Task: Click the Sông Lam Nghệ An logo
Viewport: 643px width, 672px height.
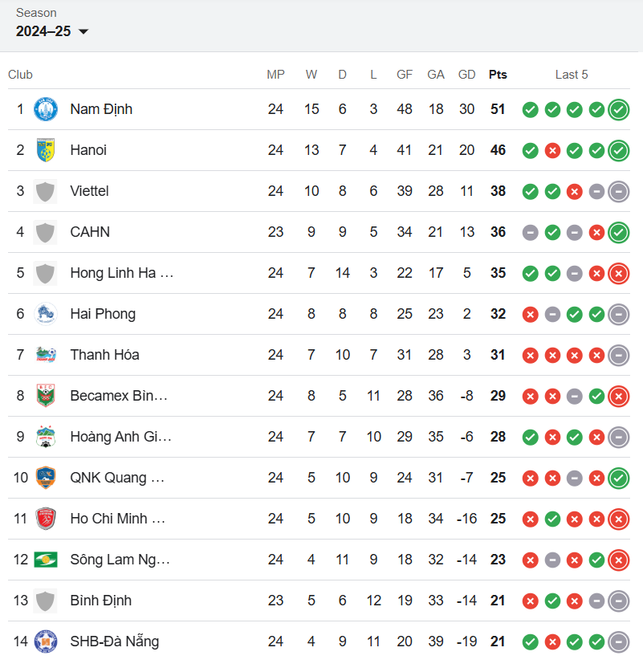Action: click(46, 560)
